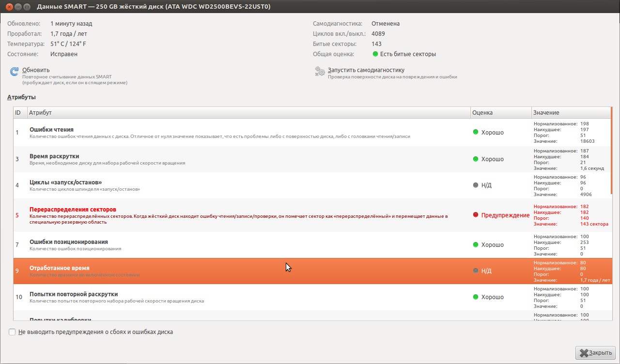The height and width of the screenshot is (364, 620).
Task: Toggle the Не выводить предупреждения о сбоях checkbox
Action: [12, 332]
